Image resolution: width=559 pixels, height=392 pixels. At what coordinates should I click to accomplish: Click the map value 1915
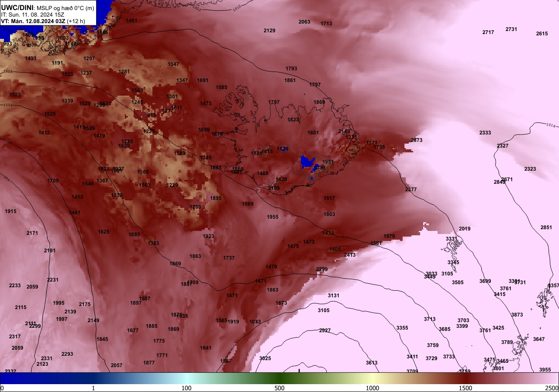pos(10,211)
